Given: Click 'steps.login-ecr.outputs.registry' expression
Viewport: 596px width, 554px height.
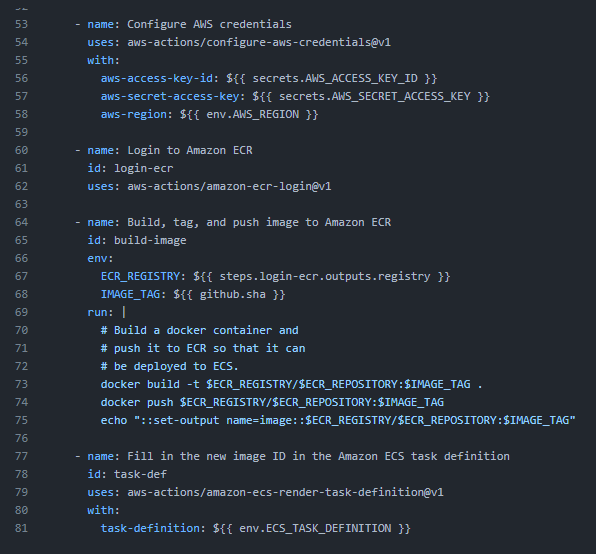Looking at the screenshot, I should coord(325,276).
